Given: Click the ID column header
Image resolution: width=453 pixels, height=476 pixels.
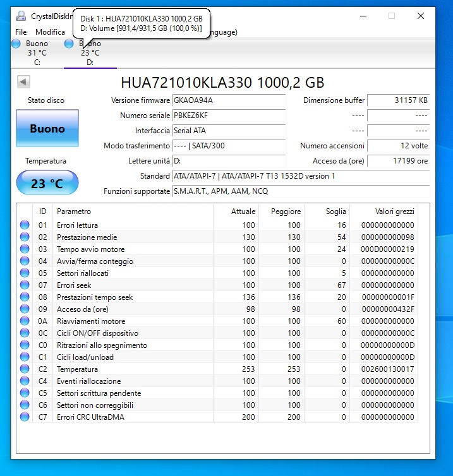Looking at the screenshot, I should (x=42, y=211).
